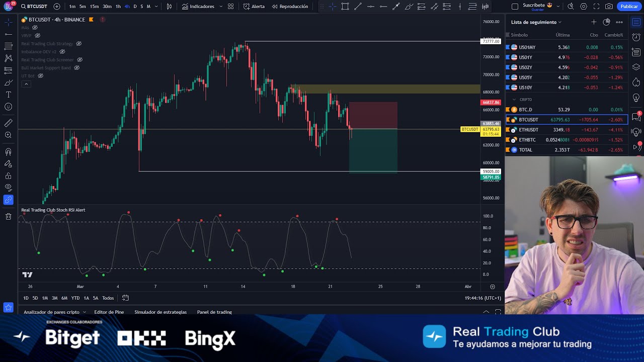Image resolution: width=644 pixels, height=362 pixels.
Task: Set chart range to Todos
Action: [108, 298]
